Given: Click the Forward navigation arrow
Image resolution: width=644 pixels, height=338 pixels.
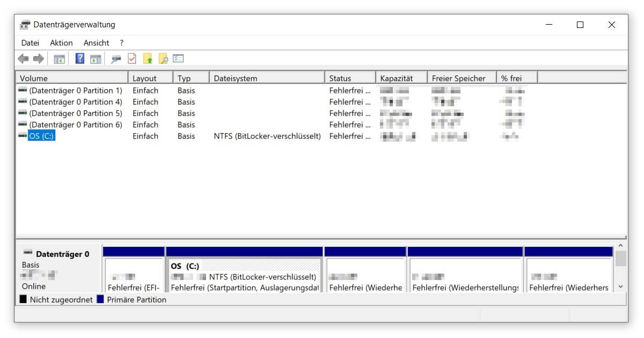Looking at the screenshot, I should pos(38,58).
